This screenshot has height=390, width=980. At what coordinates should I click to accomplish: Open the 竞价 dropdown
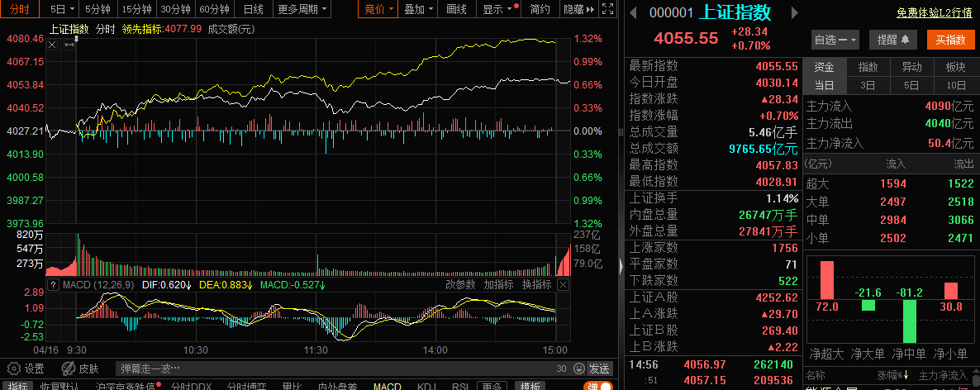380,9
